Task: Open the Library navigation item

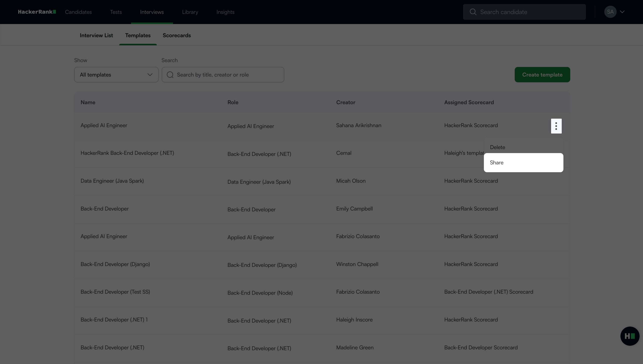Action: coord(190,12)
